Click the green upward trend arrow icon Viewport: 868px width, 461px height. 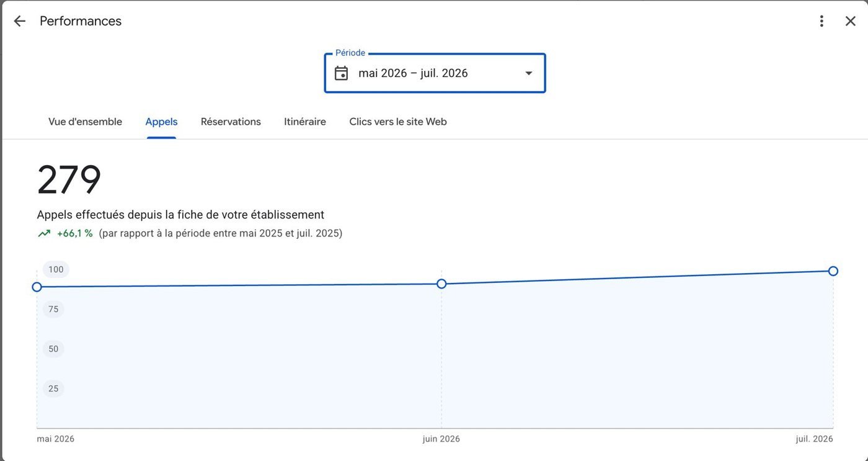tap(44, 233)
